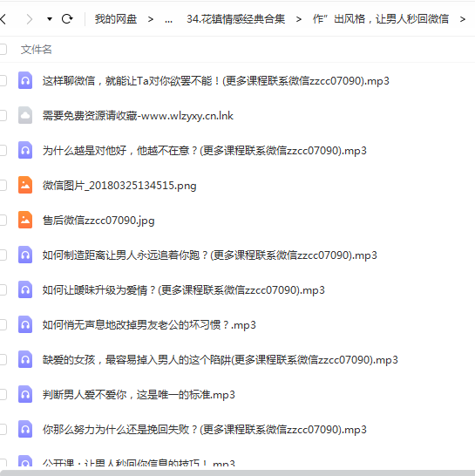Go back with the left arrow icon

(x=3, y=19)
